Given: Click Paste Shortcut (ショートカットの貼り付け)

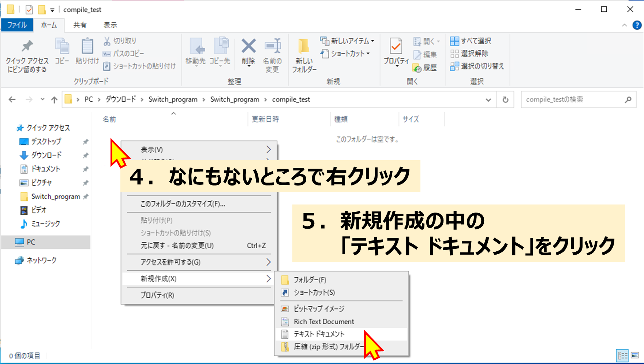Looking at the screenshot, I should [139, 66].
